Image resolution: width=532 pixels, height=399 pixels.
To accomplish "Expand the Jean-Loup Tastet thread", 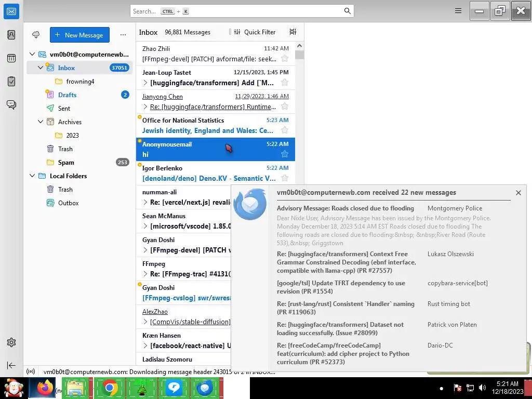I will pyautogui.click(x=145, y=83).
